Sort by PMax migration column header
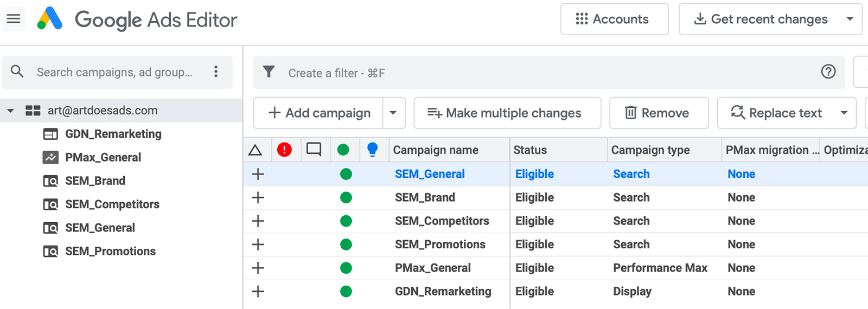868x309 pixels. [771, 150]
